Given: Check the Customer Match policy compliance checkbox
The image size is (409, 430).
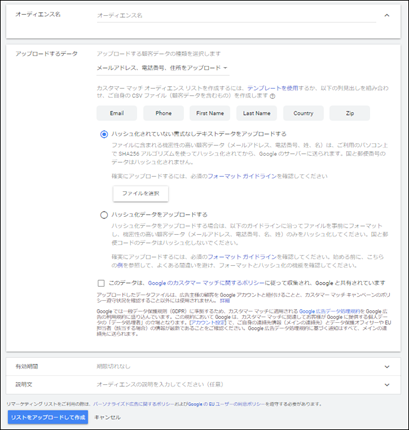Looking at the screenshot, I should (x=101, y=283).
